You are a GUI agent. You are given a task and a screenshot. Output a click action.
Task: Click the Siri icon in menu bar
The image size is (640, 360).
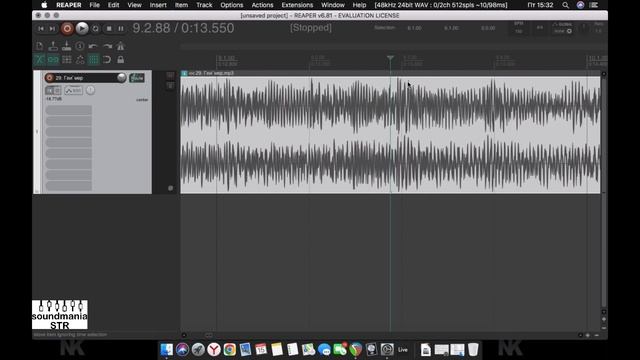pyautogui.click(x=580, y=5)
